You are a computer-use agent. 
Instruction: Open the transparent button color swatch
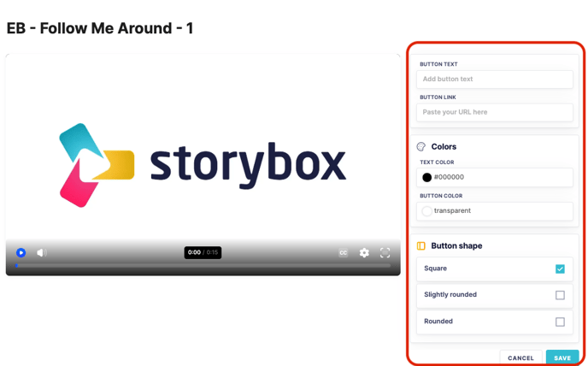426,211
